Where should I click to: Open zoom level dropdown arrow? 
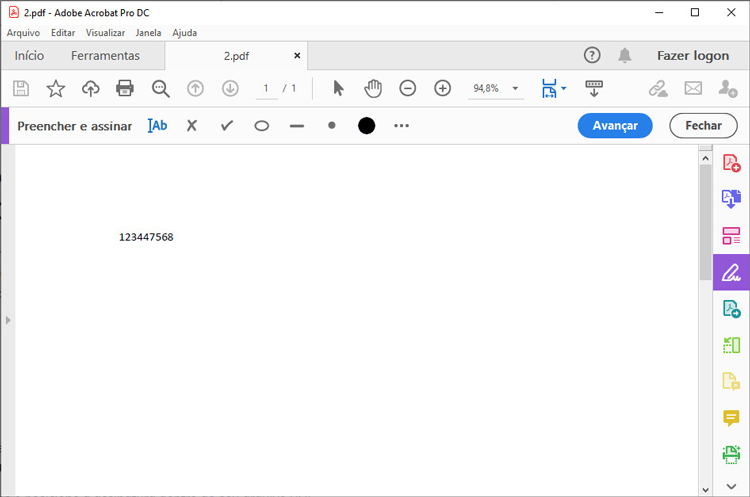pyautogui.click(x=515, y=88)
